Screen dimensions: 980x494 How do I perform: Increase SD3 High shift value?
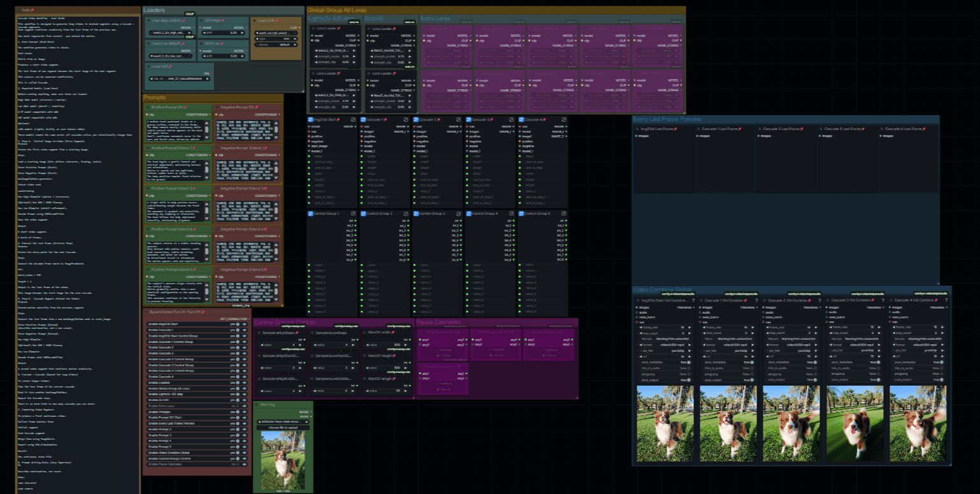click(x=242, y=33)
